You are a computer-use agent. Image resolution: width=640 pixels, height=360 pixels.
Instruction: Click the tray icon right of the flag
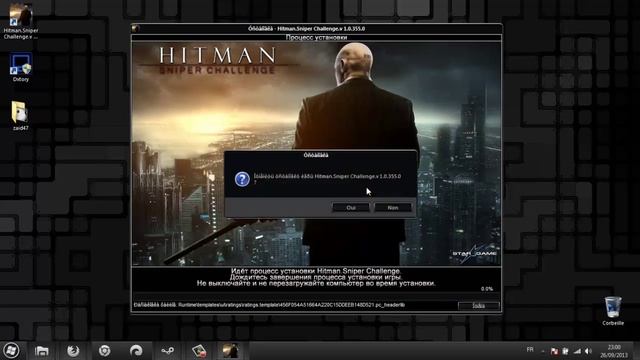coord(565,351)
